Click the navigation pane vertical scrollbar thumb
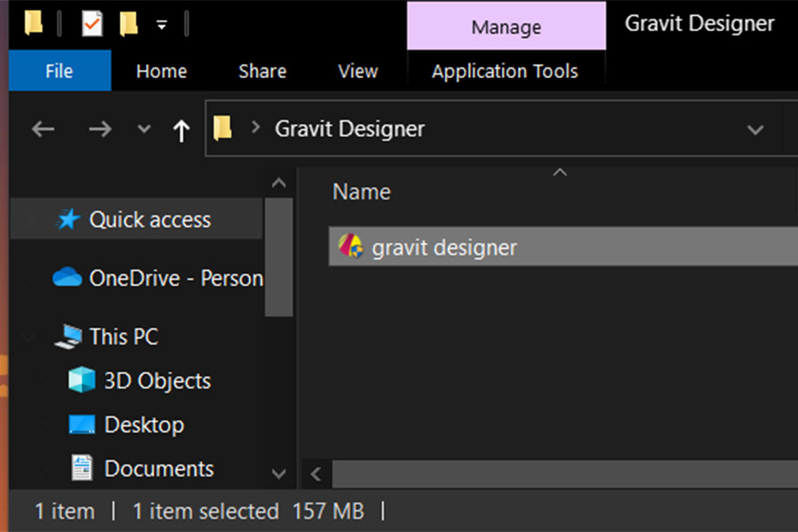This screenshot has width=798, height=532. [278, 257]
